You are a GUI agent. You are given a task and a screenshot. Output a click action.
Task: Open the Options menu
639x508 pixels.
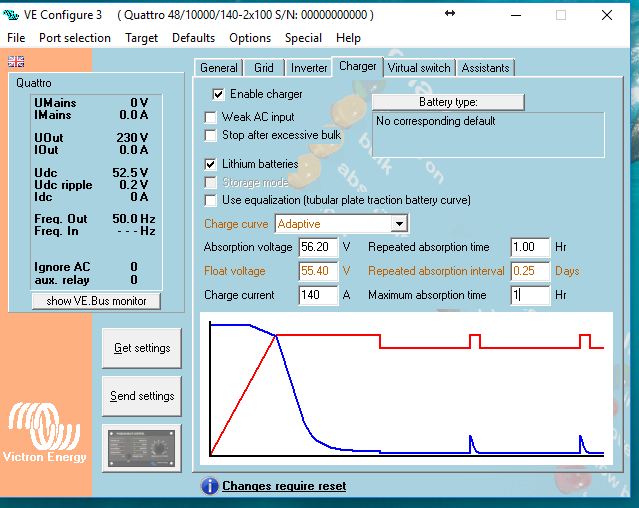click(x=250, y=38)
